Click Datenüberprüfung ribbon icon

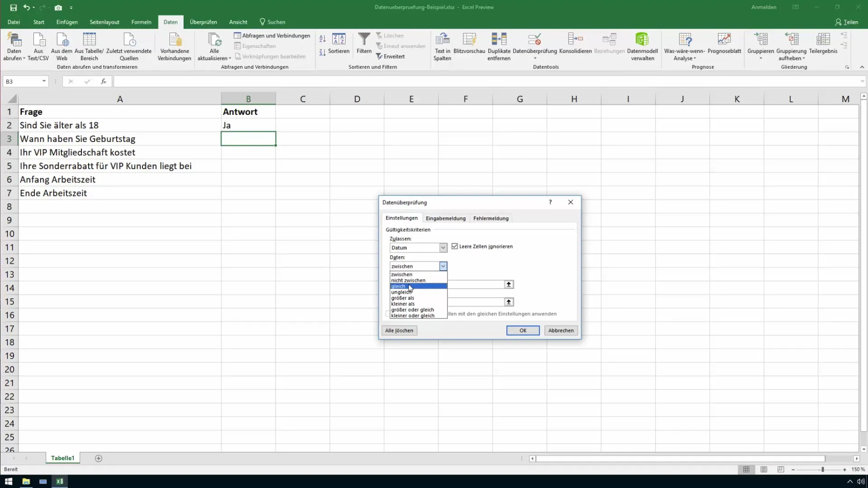(x=535, y=43)
